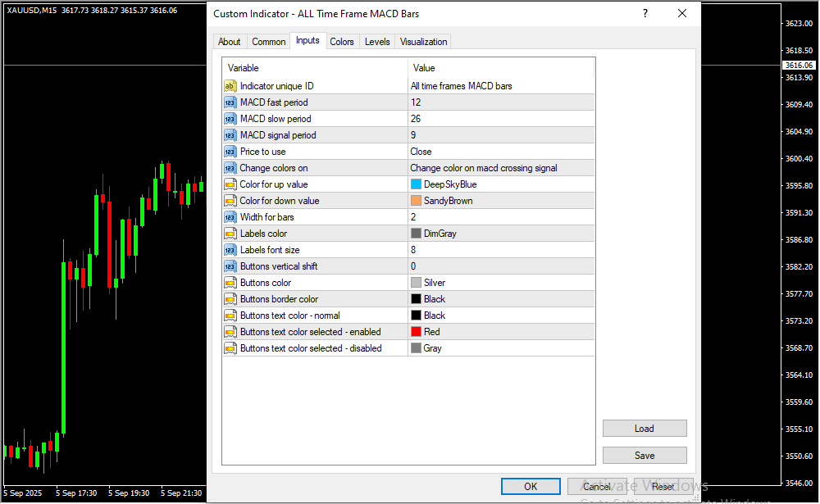
Task: Click the help question mark in title bar
Action: tap(645, 14)
